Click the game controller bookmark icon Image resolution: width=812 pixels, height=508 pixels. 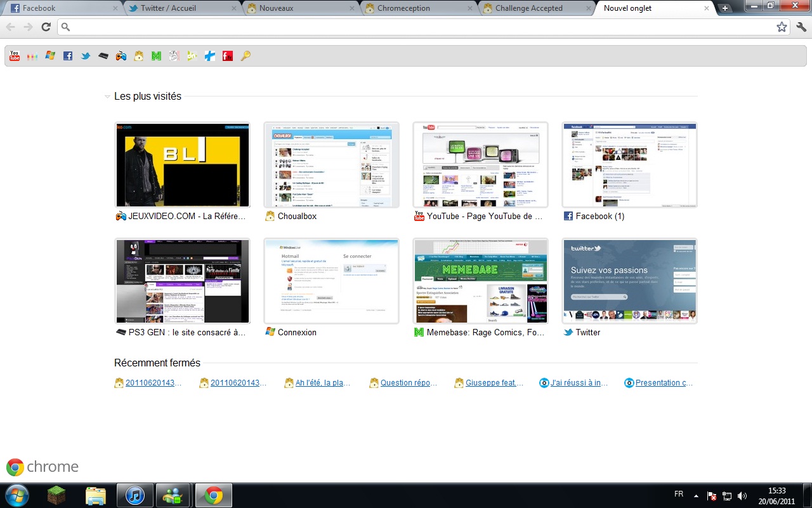coord(121,56)
